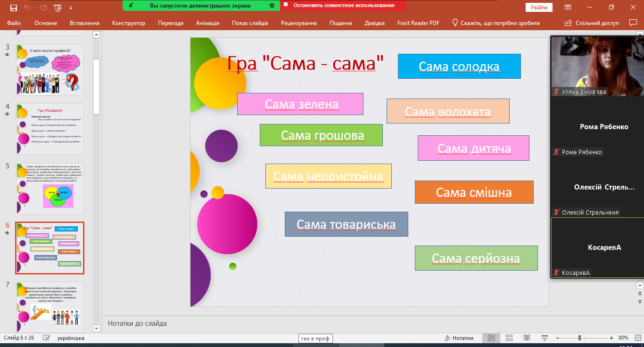Click the Save icon in quick access toolbar
The image size is (644, 347).
(x=13, y=8)
